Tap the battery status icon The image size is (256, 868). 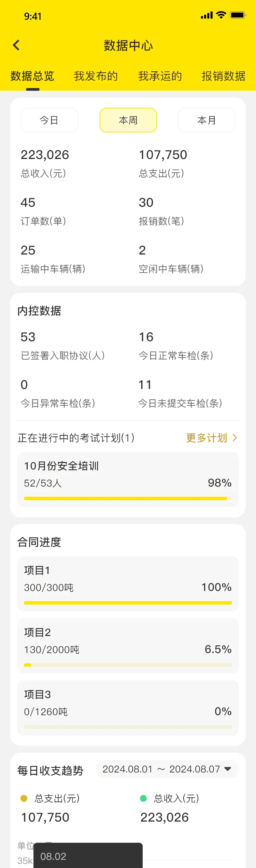click(238, 15)
